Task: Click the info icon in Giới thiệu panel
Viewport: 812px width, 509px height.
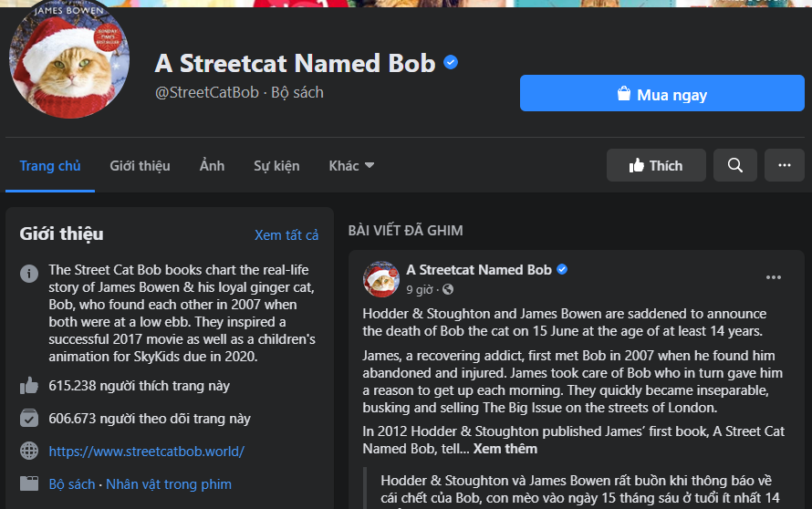Action: [x=29, y=273]
